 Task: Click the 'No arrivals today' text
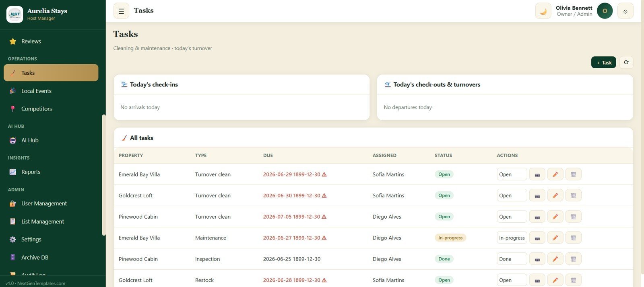pyautogui.click(x=140, y=107)
